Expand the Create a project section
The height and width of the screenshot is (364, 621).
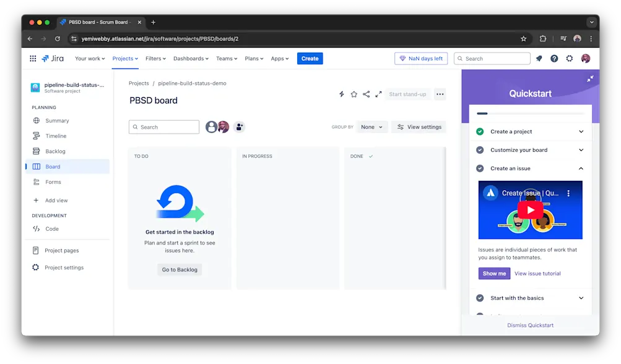pos(580,131)
